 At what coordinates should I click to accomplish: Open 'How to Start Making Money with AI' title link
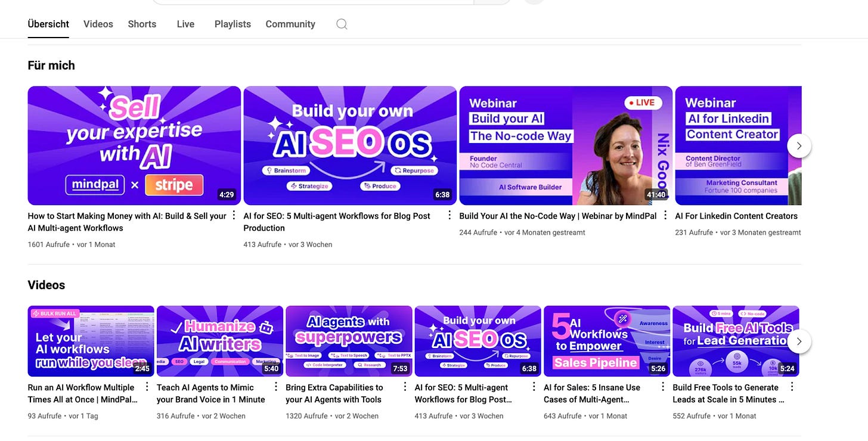pyautogui.click(x=127, y=222)
